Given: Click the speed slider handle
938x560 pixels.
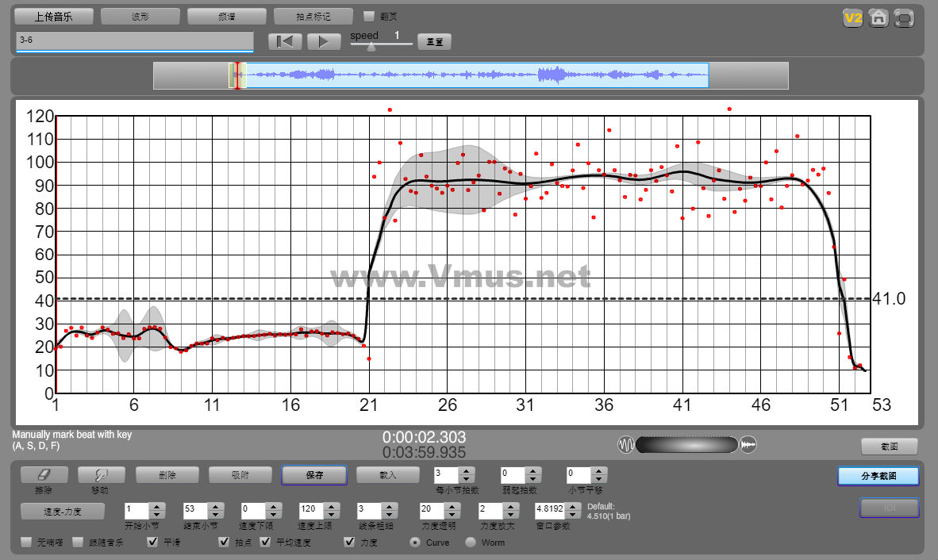Looking at the screenshot, I should [371, 46].
